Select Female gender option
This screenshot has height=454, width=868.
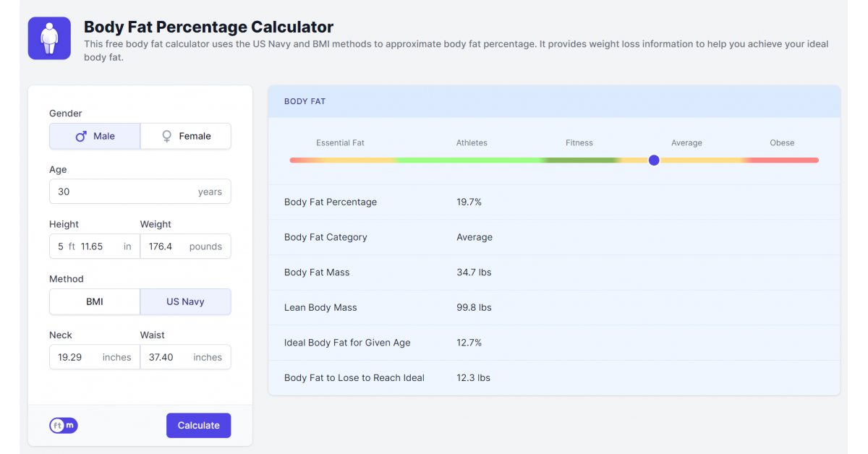click(186, 136)
